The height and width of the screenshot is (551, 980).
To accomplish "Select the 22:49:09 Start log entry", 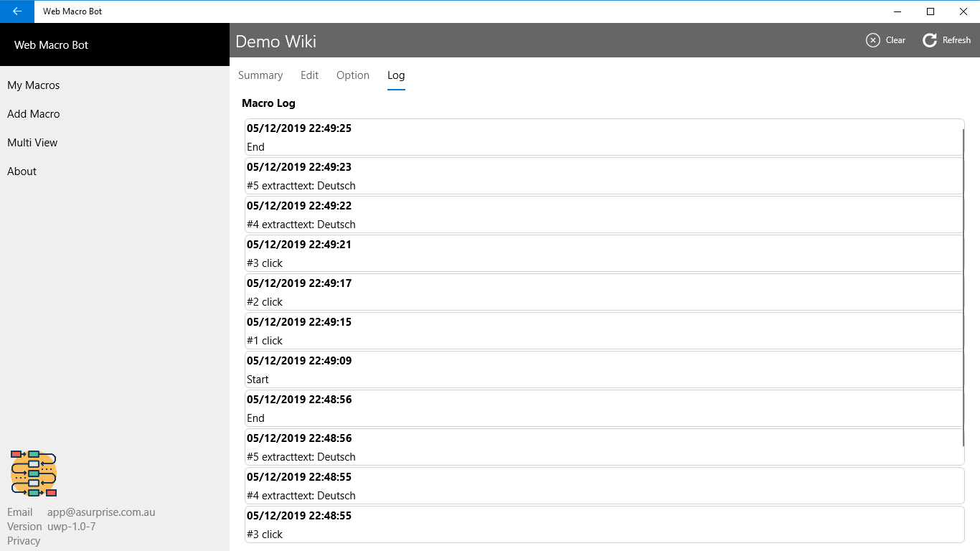I will coord(603,370).
